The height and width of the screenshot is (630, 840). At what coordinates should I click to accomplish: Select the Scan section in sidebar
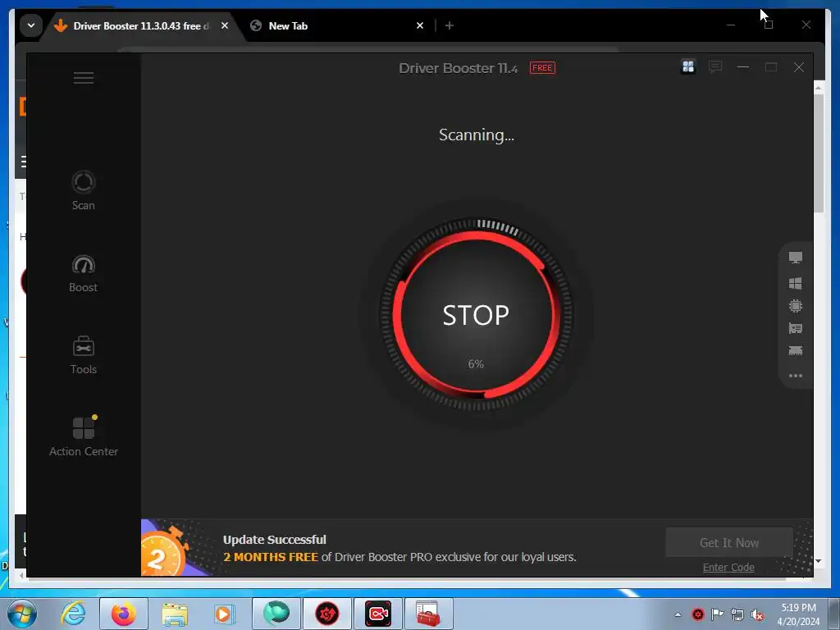click(84, 190)
